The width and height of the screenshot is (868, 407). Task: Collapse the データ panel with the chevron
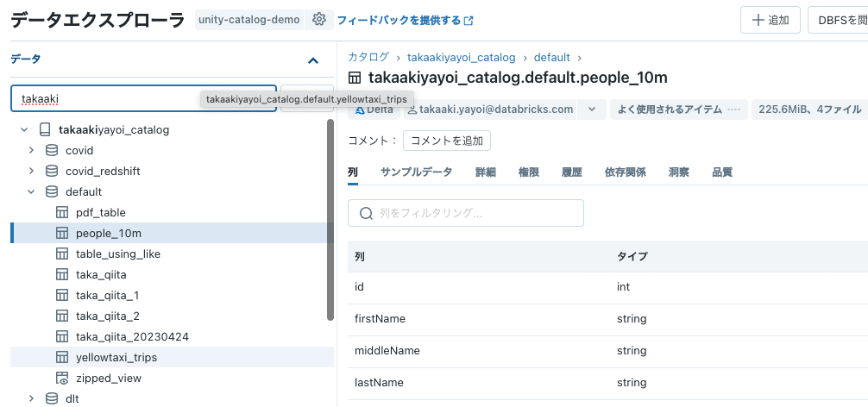click(313, 60)
